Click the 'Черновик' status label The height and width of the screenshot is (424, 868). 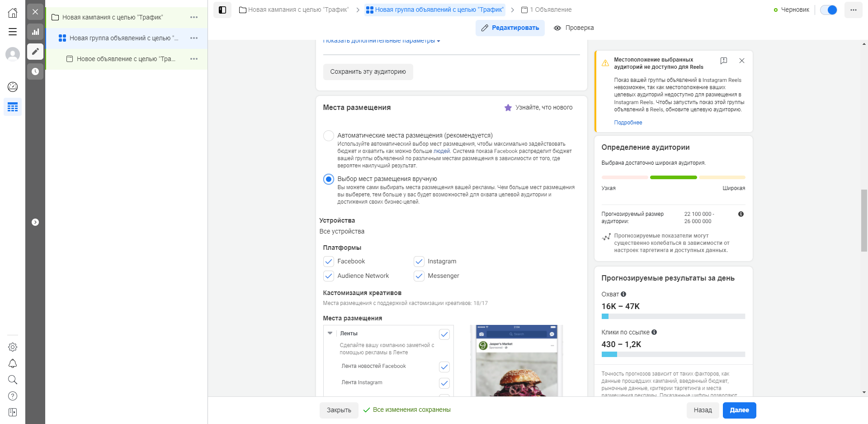(795, 10)
